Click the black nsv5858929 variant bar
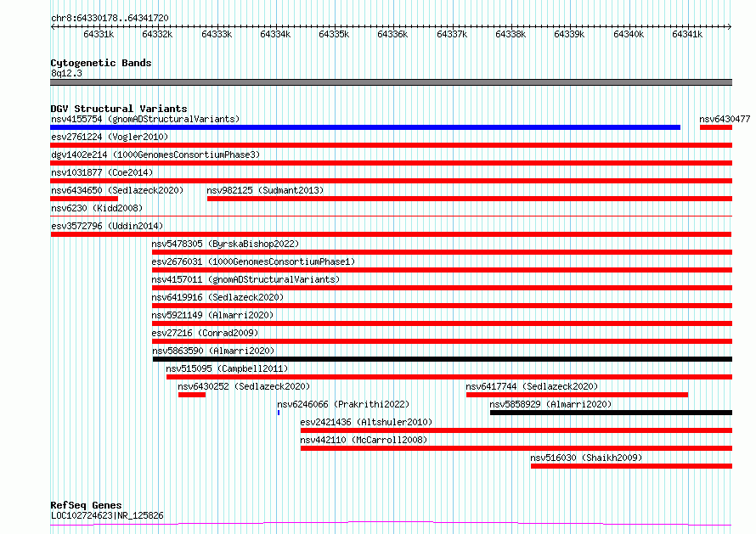 pos(611,413)
